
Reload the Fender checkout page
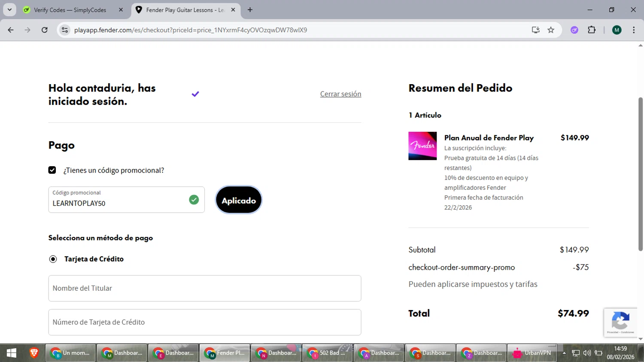click(44, 30)
